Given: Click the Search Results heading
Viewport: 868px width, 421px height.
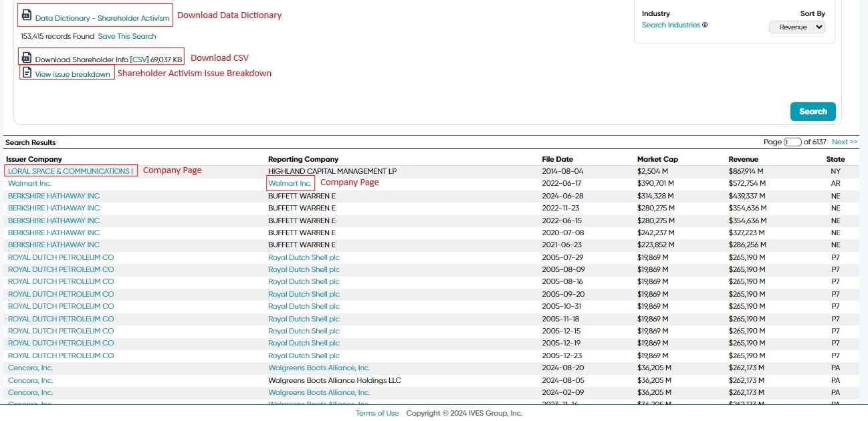Looking at the screenshot, I should (31, 142).
